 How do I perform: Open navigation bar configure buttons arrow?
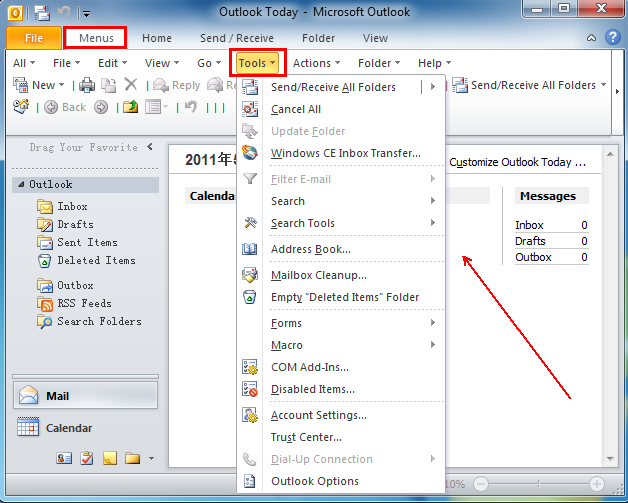pyautogui.click(x=151, y=459)
